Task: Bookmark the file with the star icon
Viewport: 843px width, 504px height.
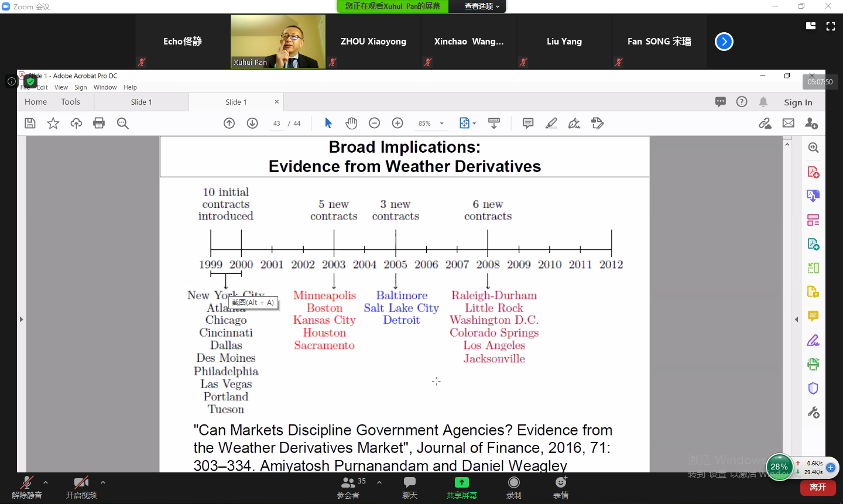Action: (53, 124)
